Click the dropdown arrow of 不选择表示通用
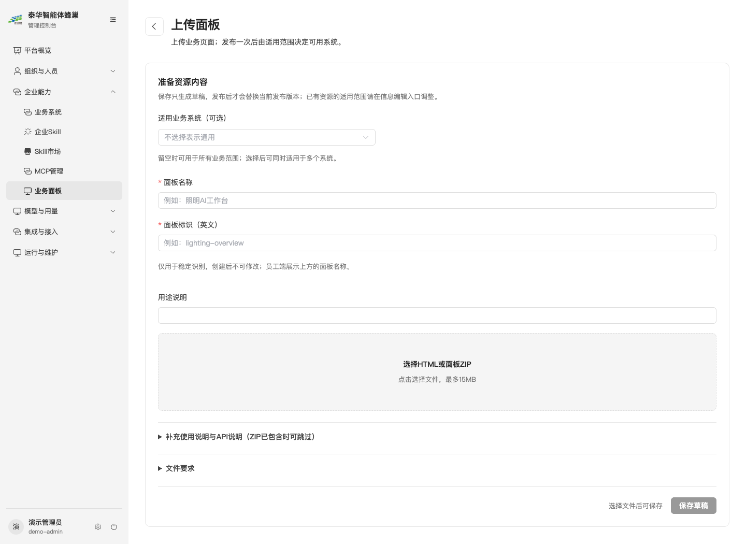The image size is (746, 560). [x=366, y=137]
